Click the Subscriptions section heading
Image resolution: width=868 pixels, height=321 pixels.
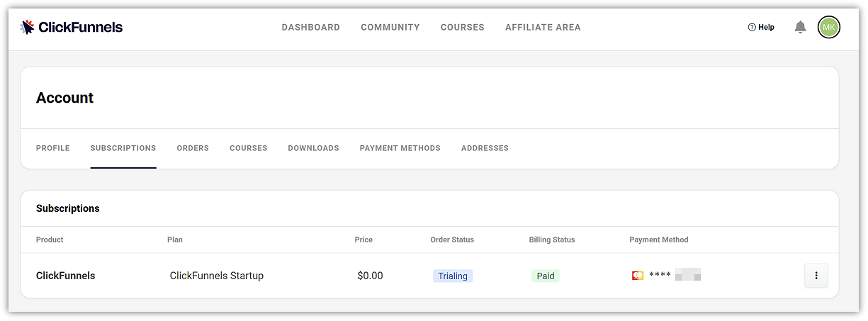68,208
